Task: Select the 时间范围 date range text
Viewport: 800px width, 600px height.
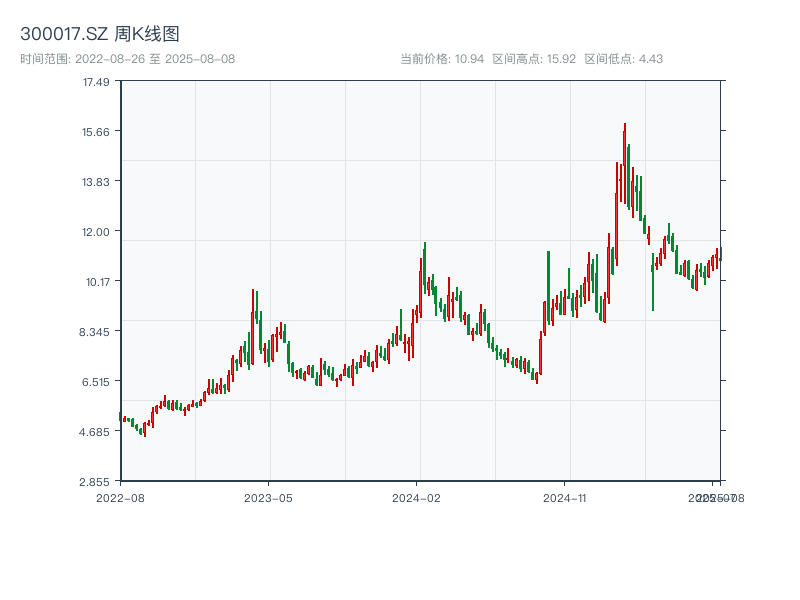Action: click(x=128, y=59)
